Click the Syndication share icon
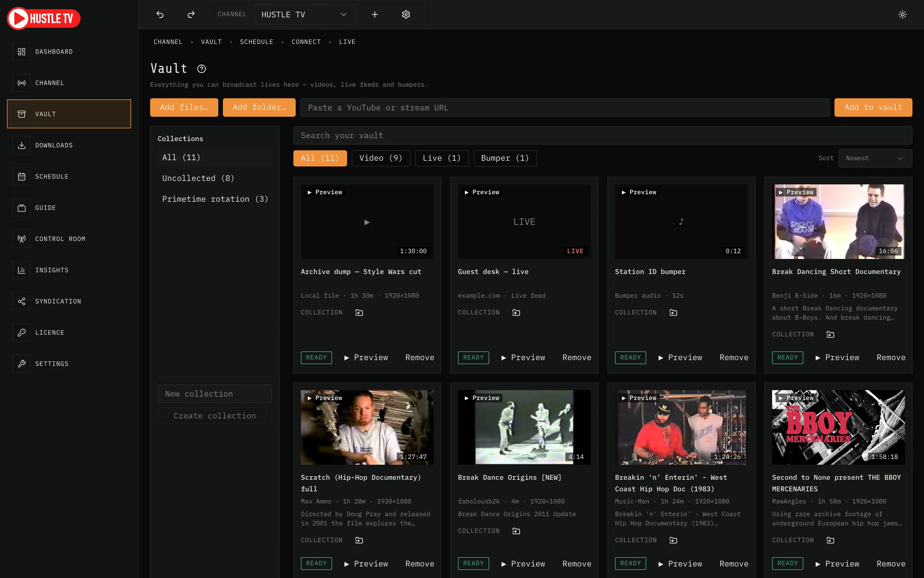This screenshot has height=578, width=924. tap(21, 301)
